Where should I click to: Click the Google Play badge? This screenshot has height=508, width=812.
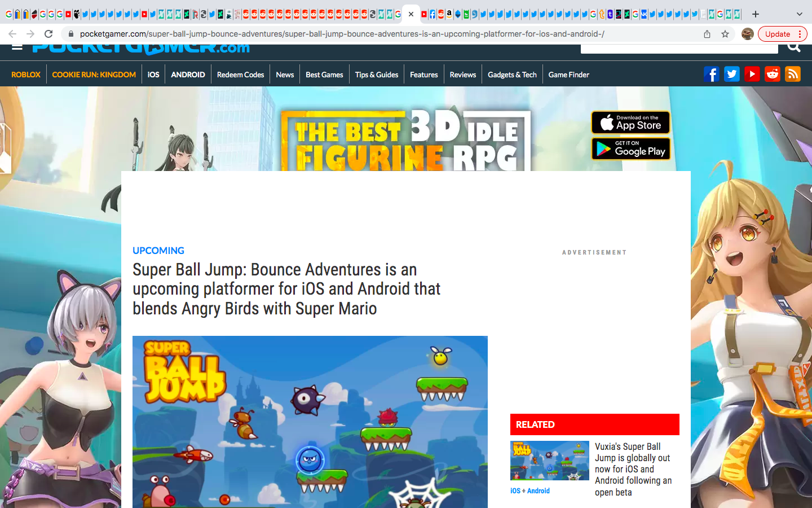[630, 149]
